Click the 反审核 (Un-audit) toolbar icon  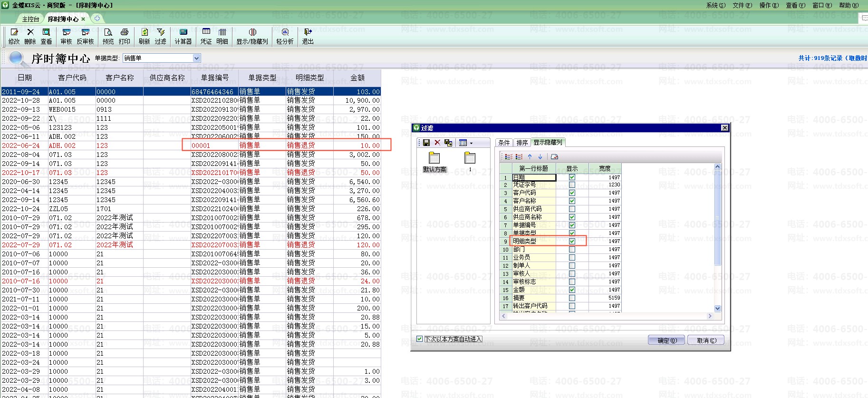86,36
